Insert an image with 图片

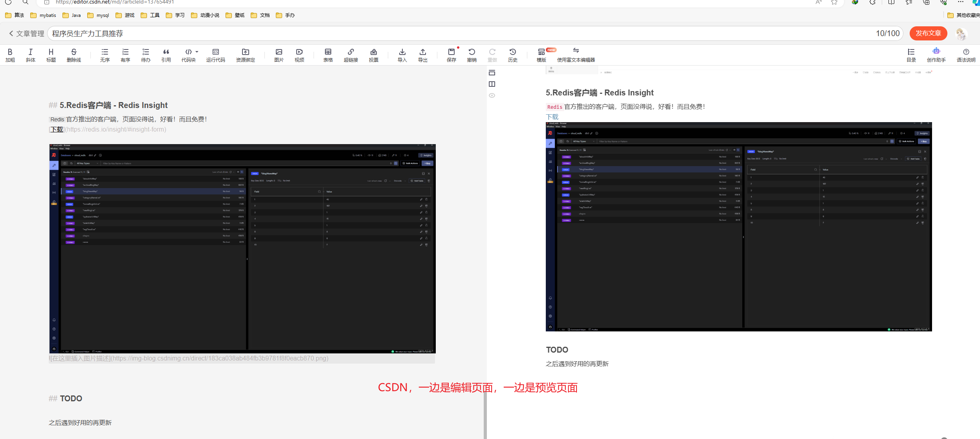coord(279,55)
